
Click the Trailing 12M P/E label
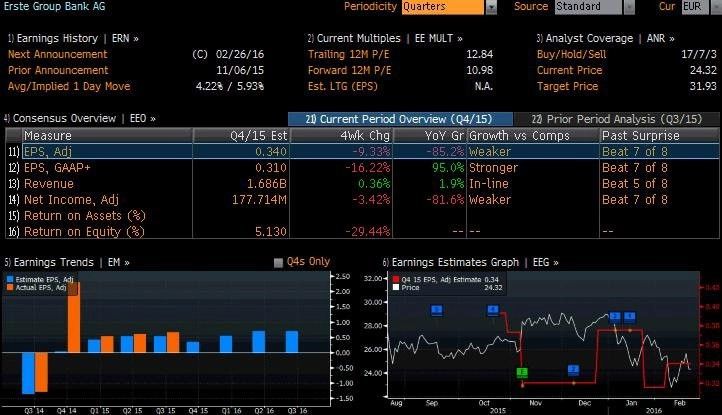(349, 54)
